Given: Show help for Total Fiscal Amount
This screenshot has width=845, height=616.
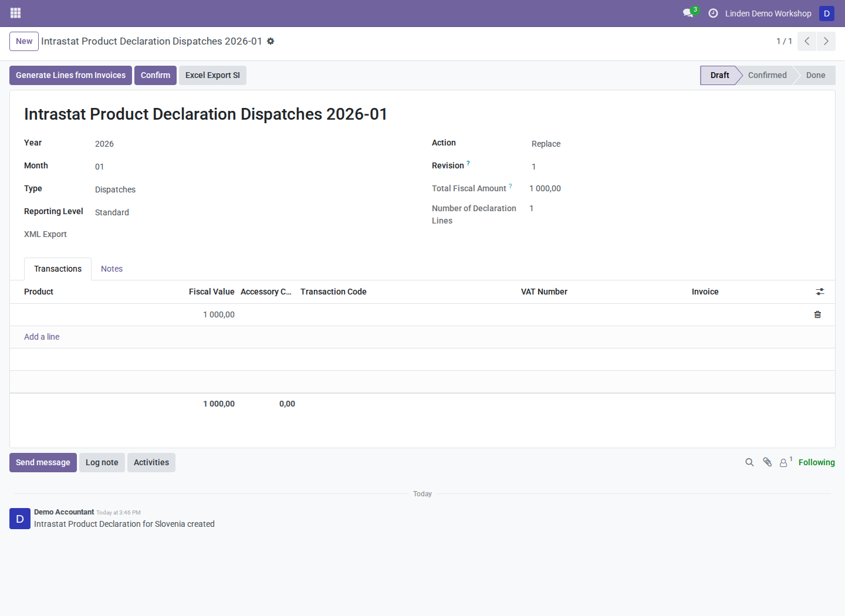Looking at the screenshot, I should 510,186.
